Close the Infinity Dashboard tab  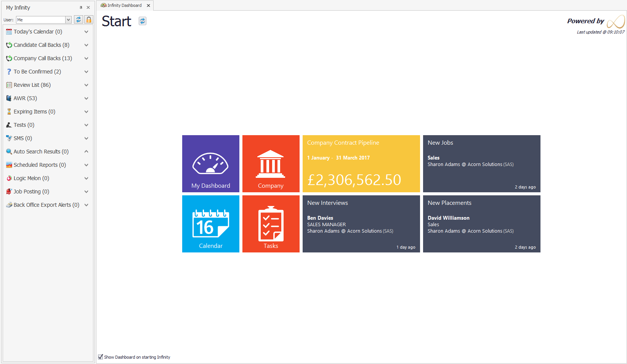[x=149, y=5]
